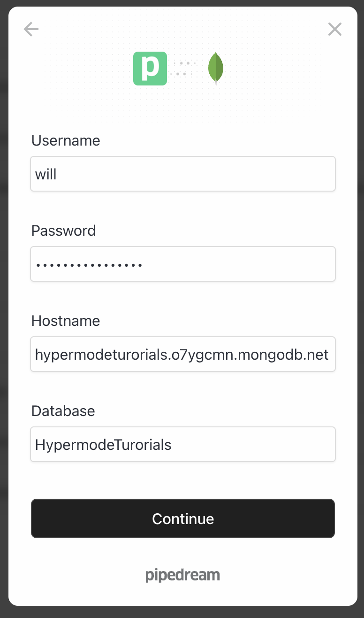Click inside the Username field
Image resolution: width=364 pixels, height=618 pixels.
pos(182,174)
